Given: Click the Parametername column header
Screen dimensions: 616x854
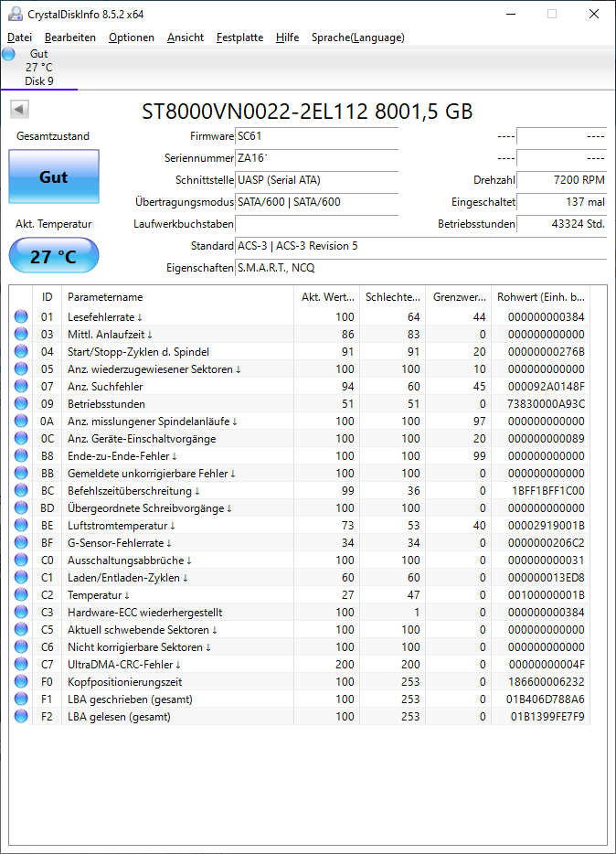Looking at the screenshot, I should pos(177,297).
